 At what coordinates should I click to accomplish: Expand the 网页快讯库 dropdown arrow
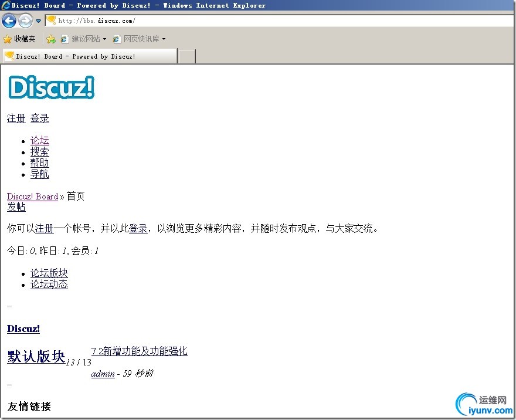[164, 39]
